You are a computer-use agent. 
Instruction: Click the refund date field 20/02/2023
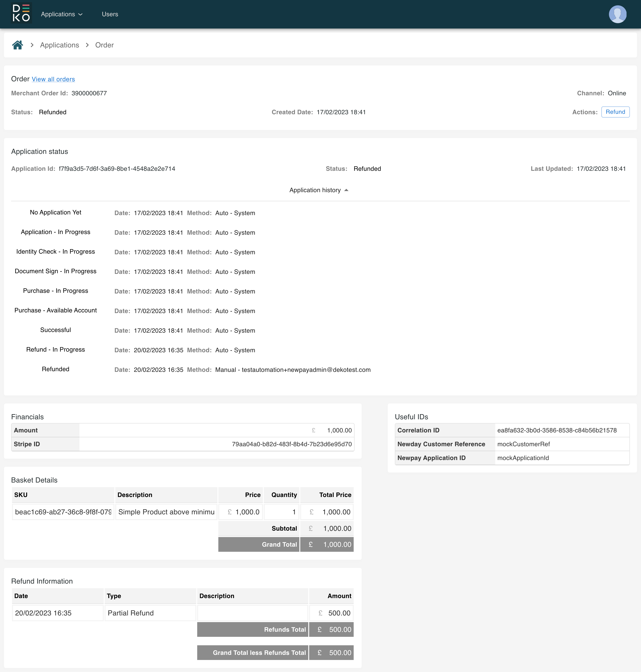click(57, 613)
